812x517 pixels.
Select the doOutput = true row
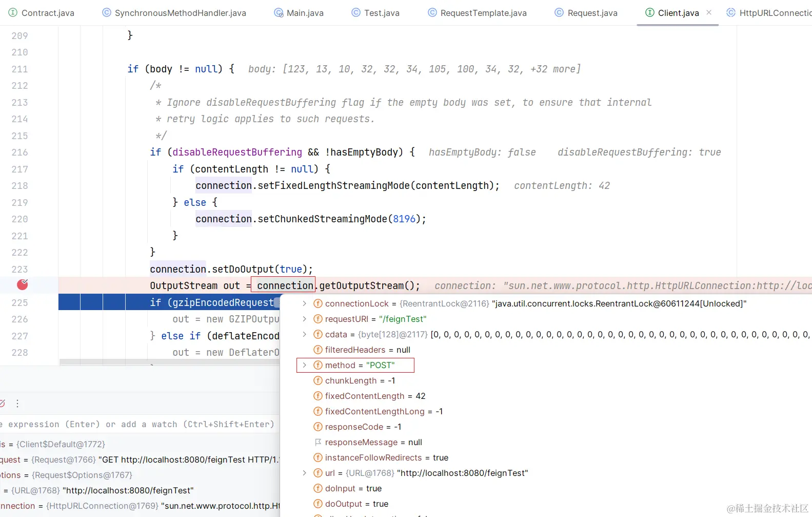[546, 504]
